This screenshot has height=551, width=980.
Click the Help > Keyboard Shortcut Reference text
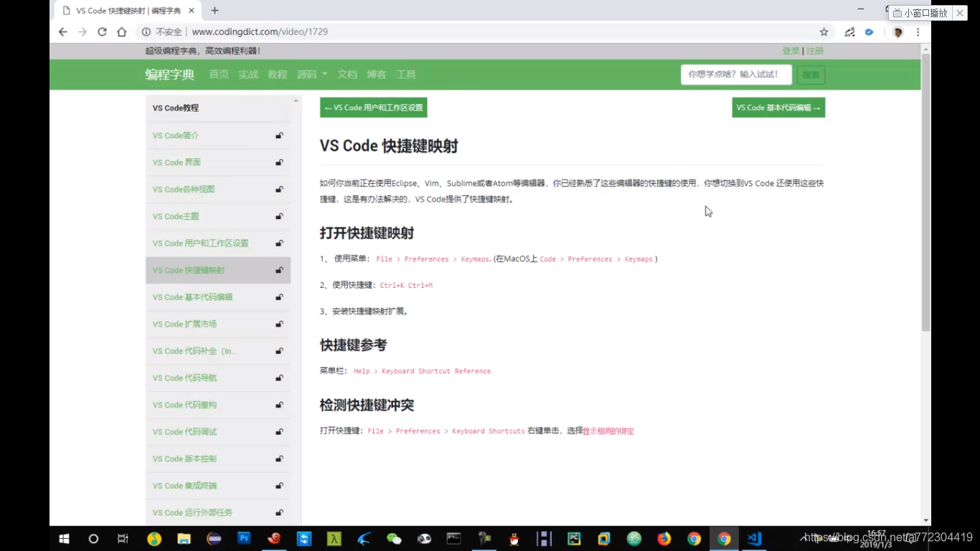[x=422, y=372]
